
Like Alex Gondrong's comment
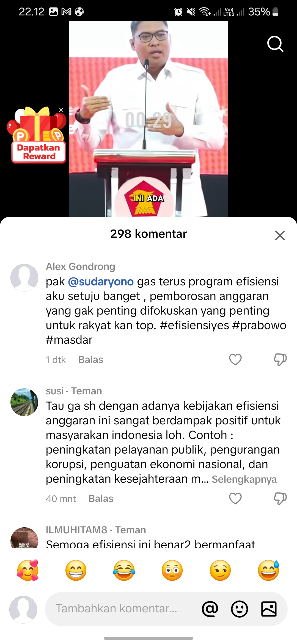(235, 359)
